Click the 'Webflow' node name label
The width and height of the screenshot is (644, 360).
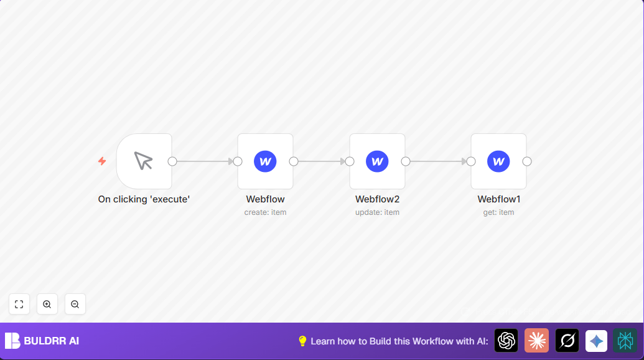click(265, 199)
